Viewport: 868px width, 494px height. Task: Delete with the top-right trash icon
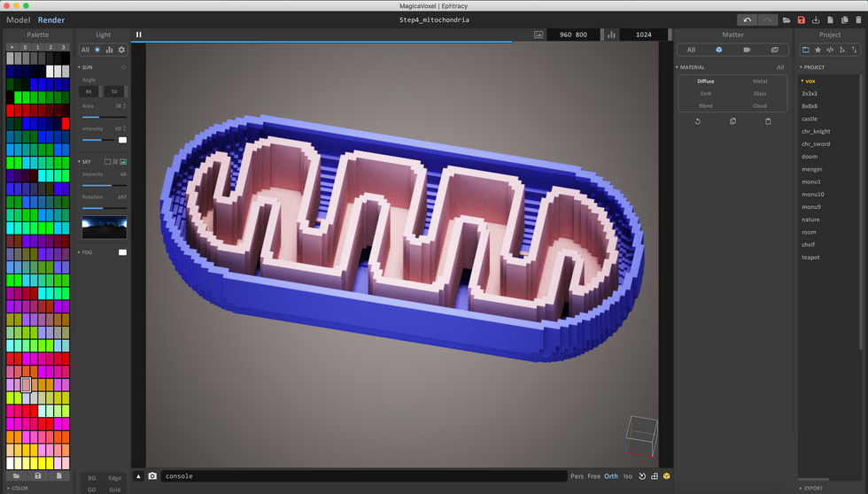(858, 19)
